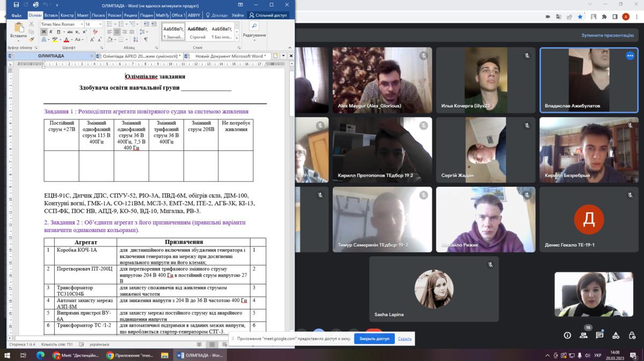Screen dimensions: 644x361
Task: Click the Format Painter brush icon
Action: 32,39
